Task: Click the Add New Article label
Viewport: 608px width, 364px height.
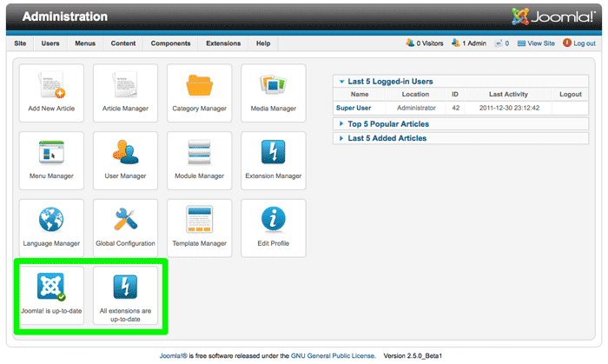Action: [x=51, y=109]
